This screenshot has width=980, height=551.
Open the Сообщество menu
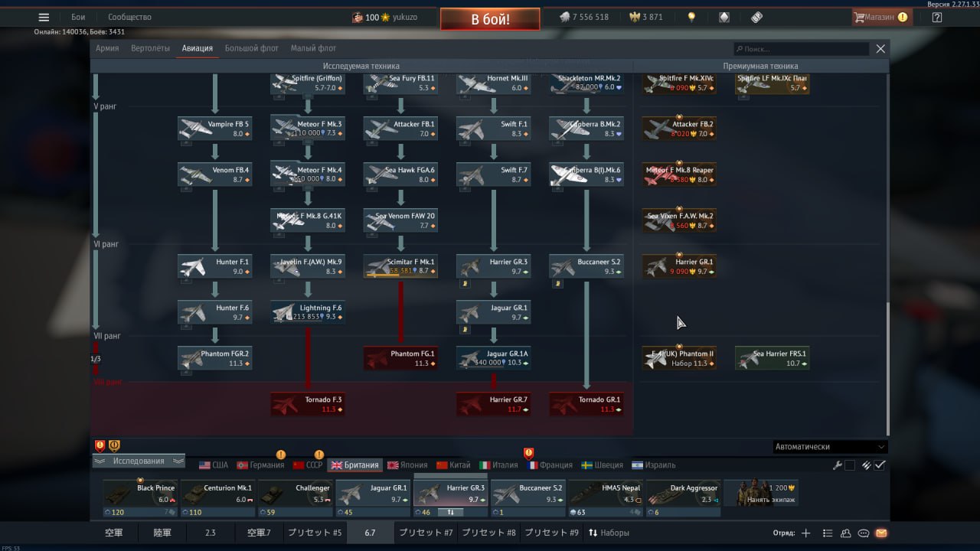click(x=129, y=17)
